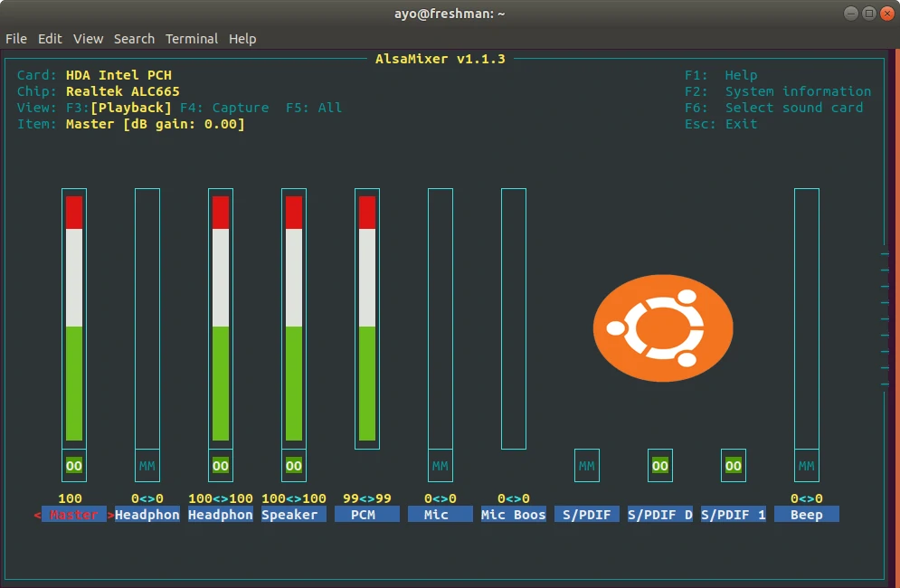Screen dimensions: 900x588
Task: Click the PCM volume bar
Action: (x=366, y=318)
